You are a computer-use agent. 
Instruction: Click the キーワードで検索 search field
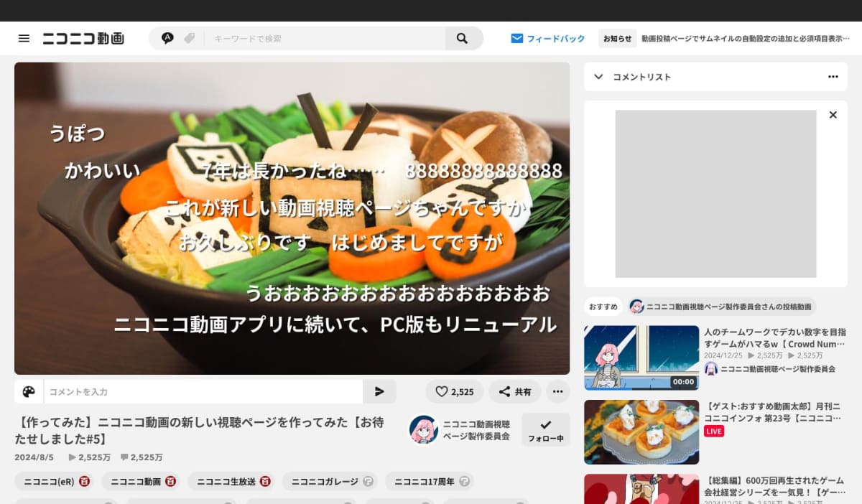325,39
